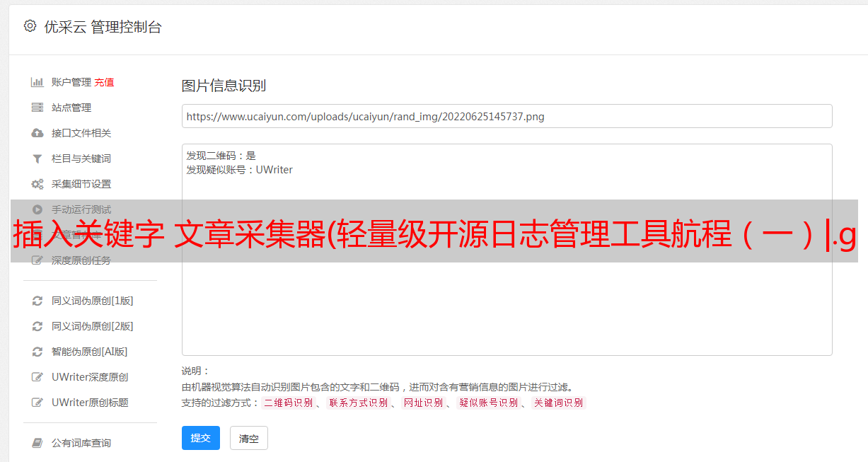
Task: Click the 关键词识别 filter tag
Action: tap(559, 403)
